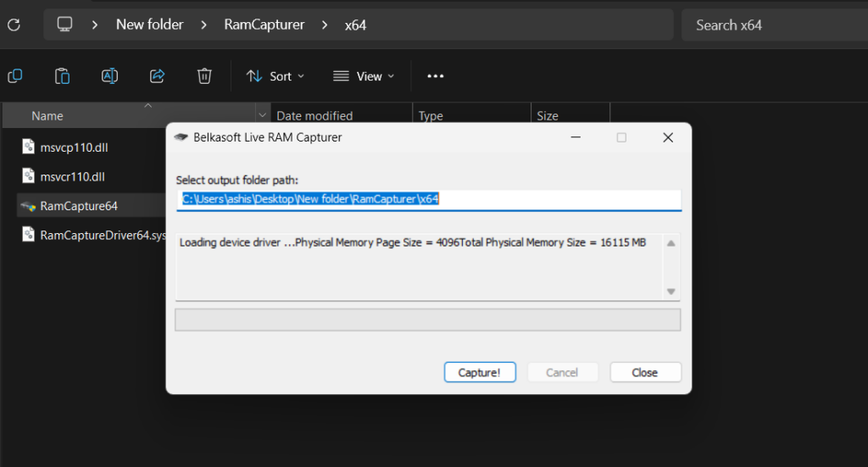
Task: Select the msvcp110.dll file name
Action: coord(75,147)
